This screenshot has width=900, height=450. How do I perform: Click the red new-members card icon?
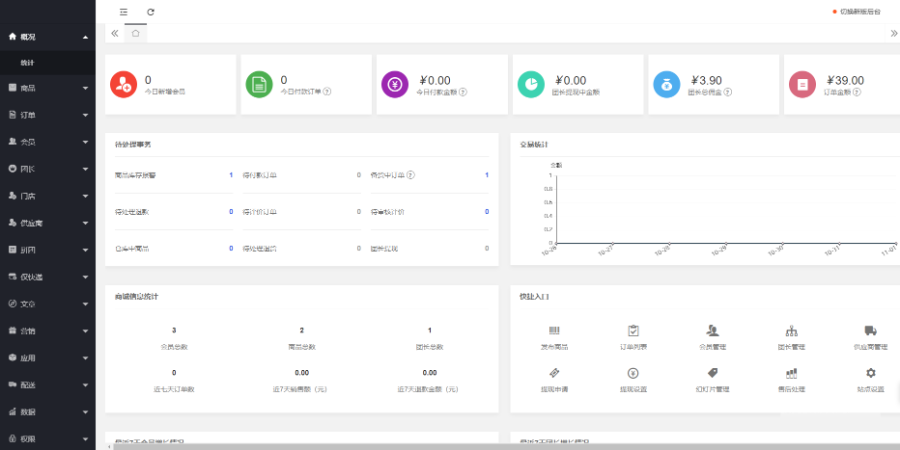[123, 85]
